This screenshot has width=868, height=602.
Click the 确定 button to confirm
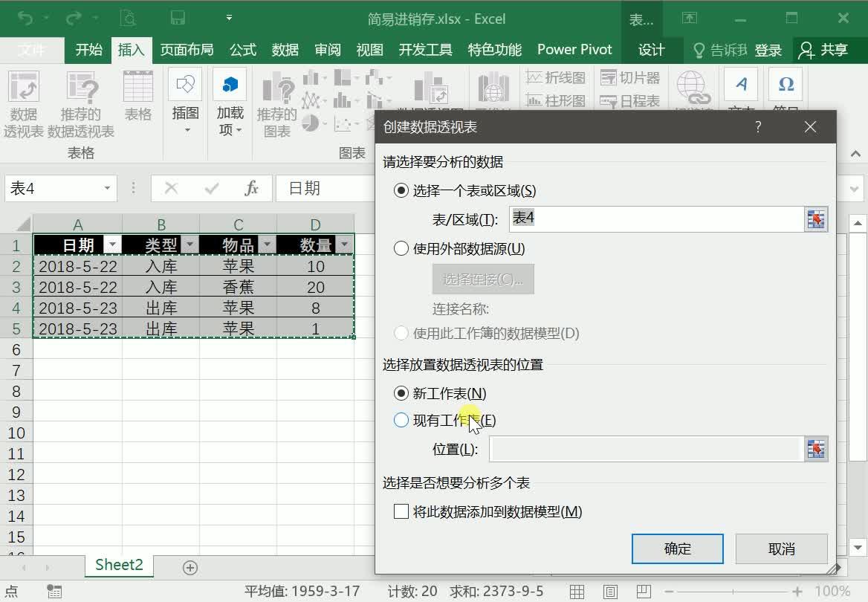(677, 548)
